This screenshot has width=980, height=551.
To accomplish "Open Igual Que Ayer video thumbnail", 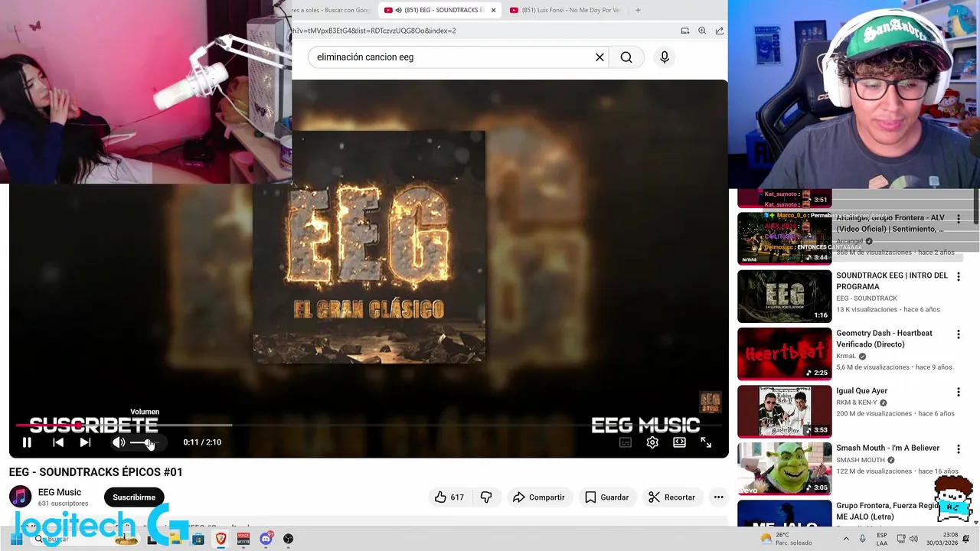I will 784,411.
